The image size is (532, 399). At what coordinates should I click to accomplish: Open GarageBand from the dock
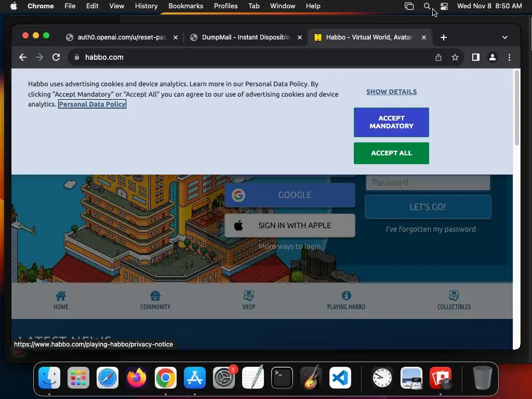pos(311,378)
